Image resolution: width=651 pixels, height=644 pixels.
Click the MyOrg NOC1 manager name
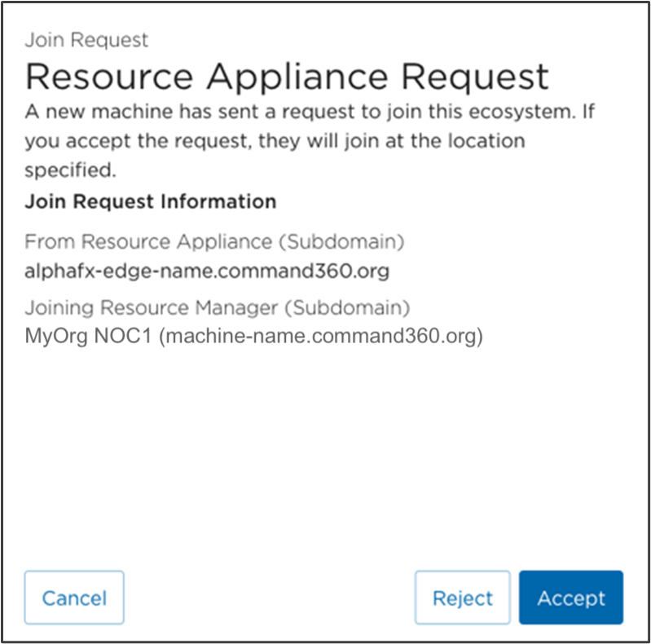click(x=88, y=337)
